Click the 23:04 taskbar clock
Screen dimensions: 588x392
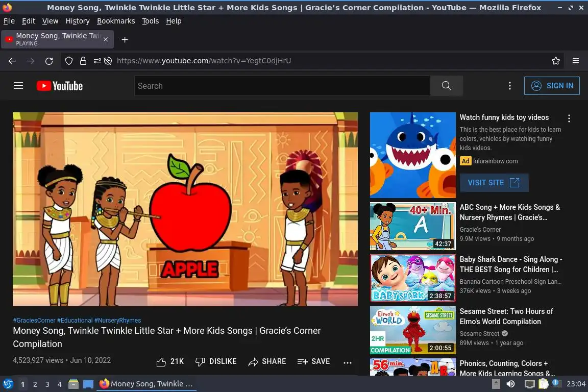pyautogui.click(x=576, y=384)
